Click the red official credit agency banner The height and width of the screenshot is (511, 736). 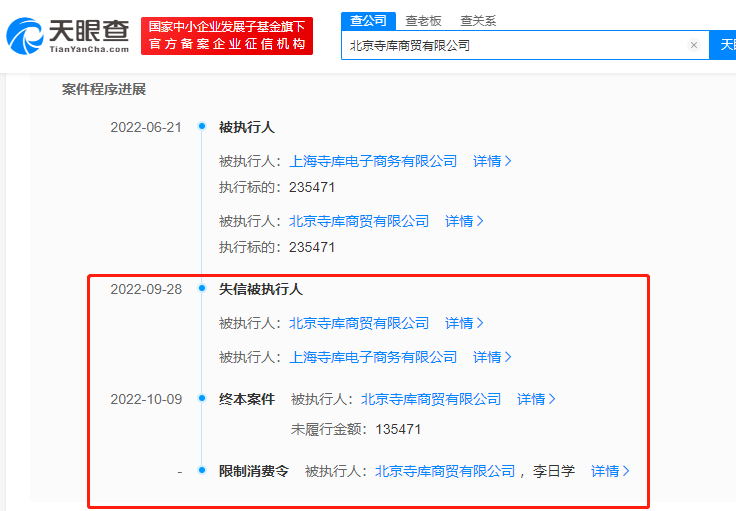point(227,36)
